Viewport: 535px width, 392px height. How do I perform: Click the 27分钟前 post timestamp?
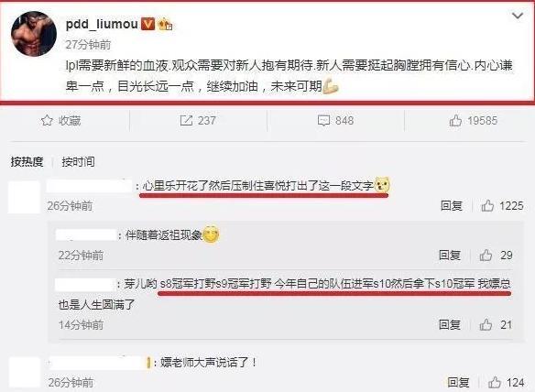[88, 45]
